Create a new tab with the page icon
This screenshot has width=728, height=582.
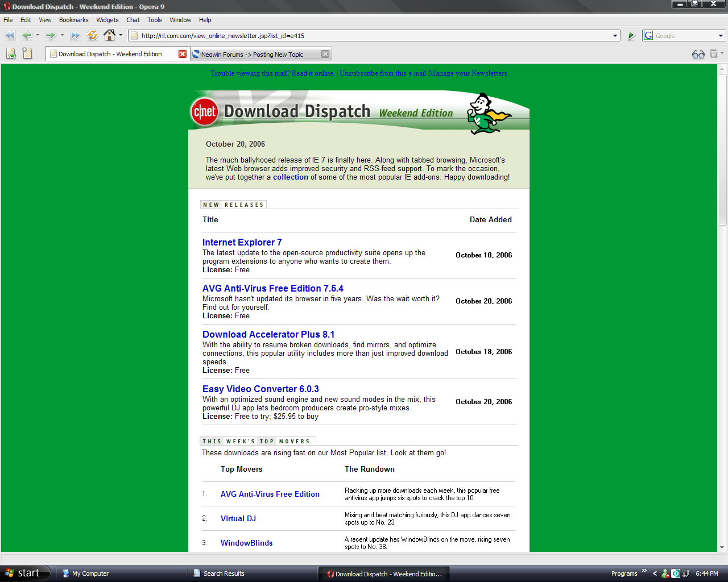pos(27,53)
